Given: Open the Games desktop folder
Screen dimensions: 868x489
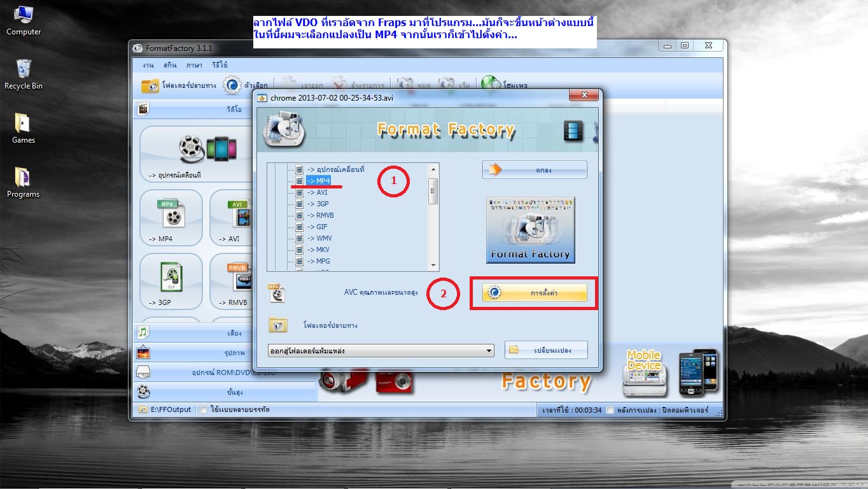Looking at the screenshot, I should click(x=24, y=129).
